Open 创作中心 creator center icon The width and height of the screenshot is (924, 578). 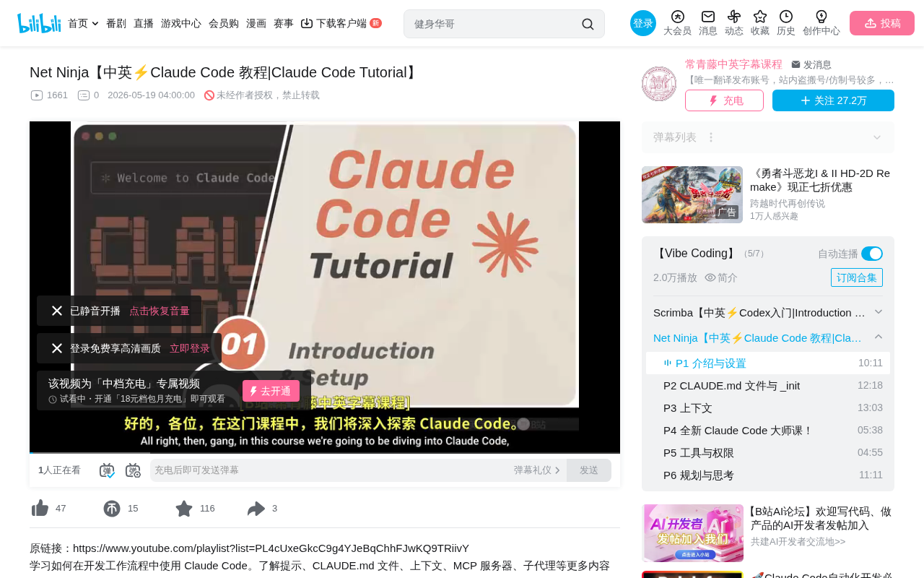(821, 23)
